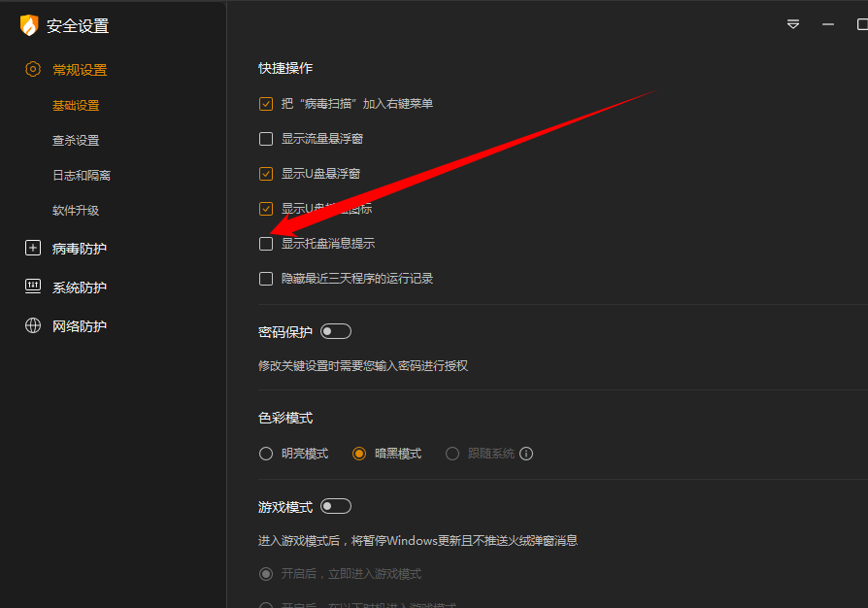Select the 明亮模式 radio button
Image resolution: width=868 pixels, height=608 pixels.
pos(266,454)
